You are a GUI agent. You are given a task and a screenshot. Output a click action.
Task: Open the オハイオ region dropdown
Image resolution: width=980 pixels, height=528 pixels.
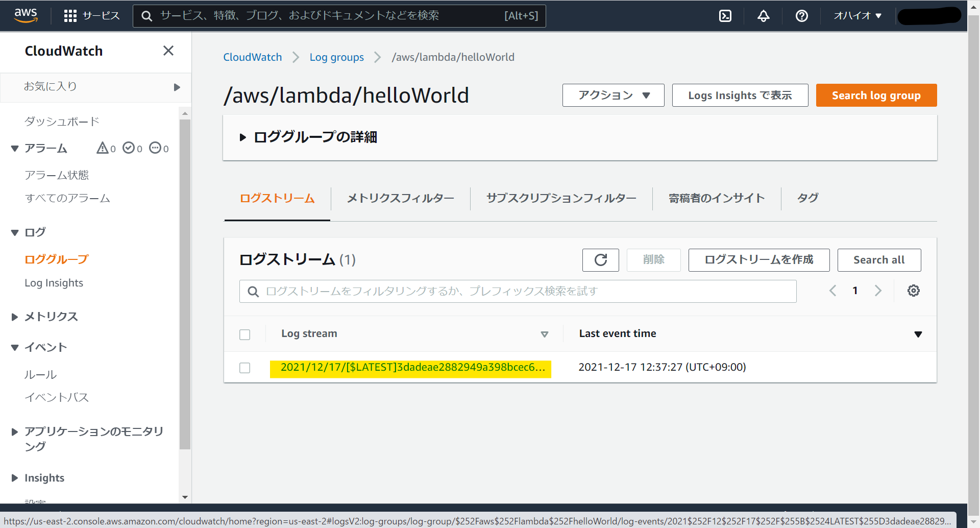coord(858,16)
